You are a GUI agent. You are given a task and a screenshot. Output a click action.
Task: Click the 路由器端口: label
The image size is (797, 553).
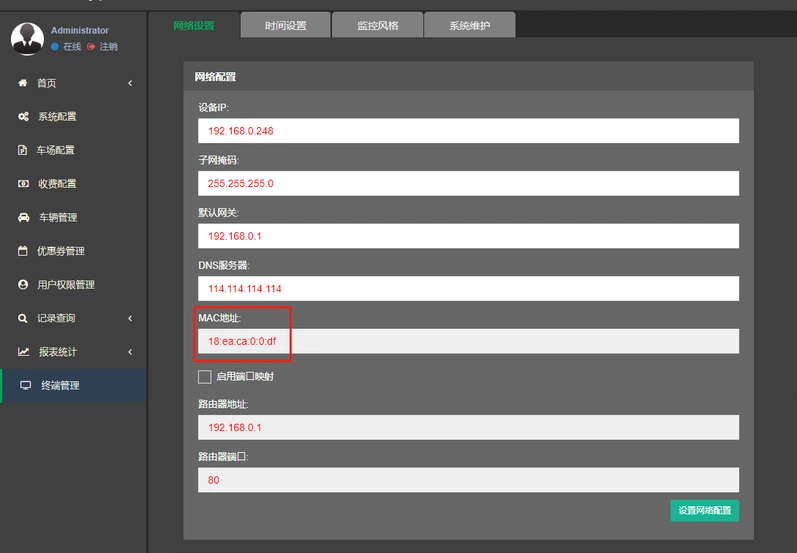(223, 456)
